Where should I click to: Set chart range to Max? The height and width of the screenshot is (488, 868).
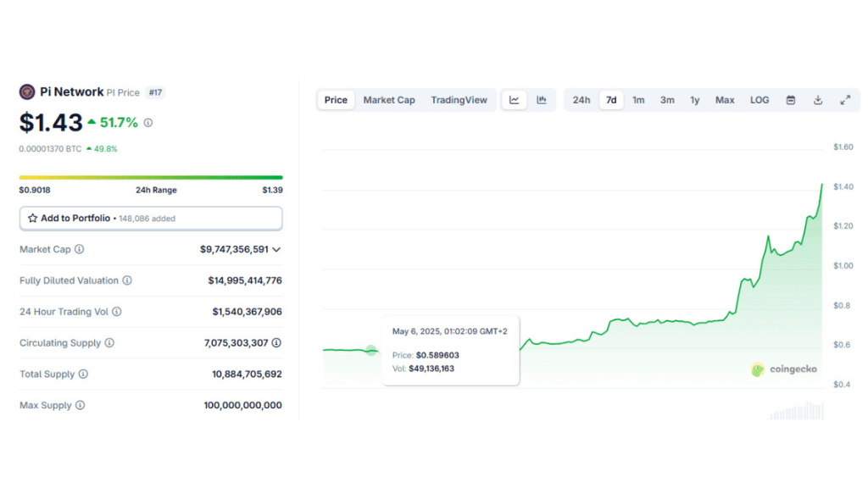(725, 100)
